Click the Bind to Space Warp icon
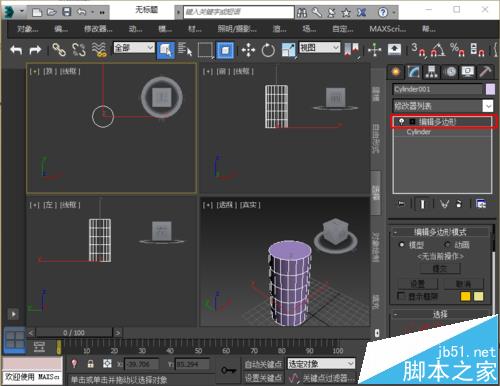This screenshot has height=386, width=500. point(99,50)
